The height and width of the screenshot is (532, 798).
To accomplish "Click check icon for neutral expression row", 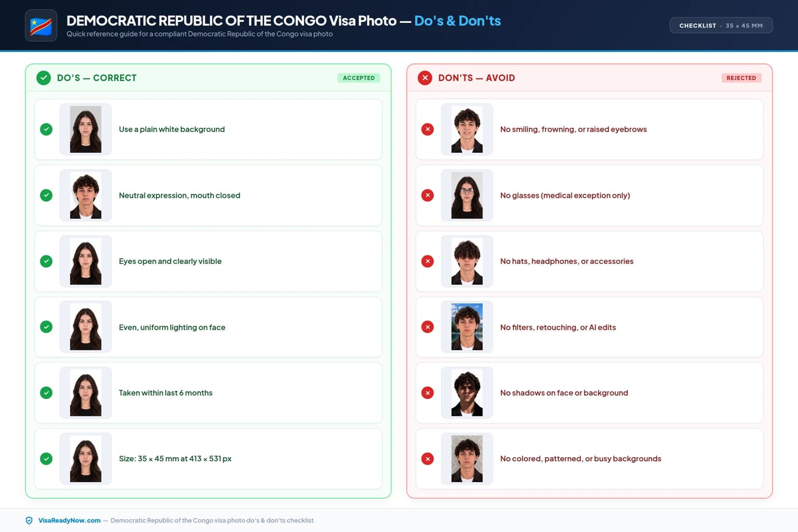I will tap(46, 195).
